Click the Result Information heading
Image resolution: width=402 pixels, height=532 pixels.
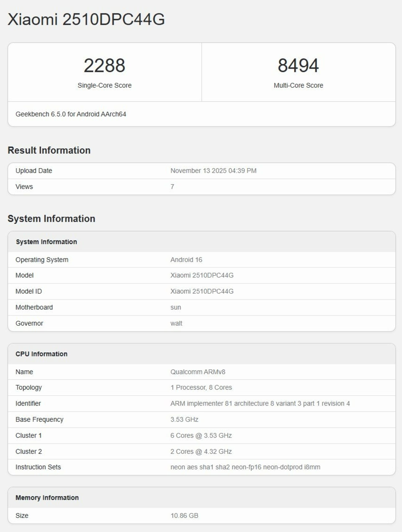49,150
